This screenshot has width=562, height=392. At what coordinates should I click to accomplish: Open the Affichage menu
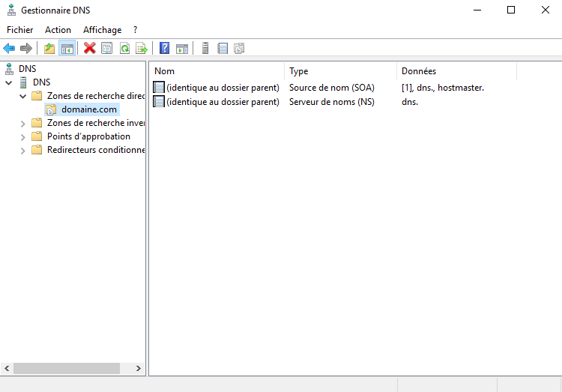click(x=102, y=30)
